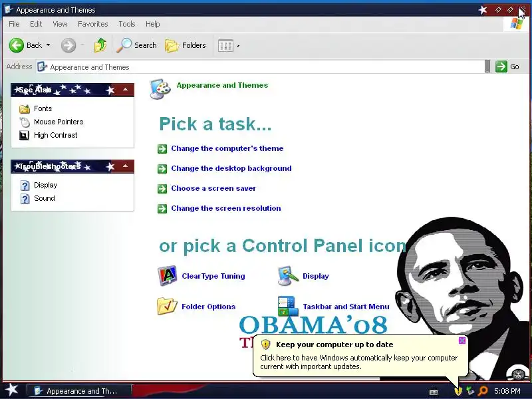Image resolution: width=532 pixels, height=399 pixels.
Task: Open High Contrast settings link
Action: pos(55,135)
